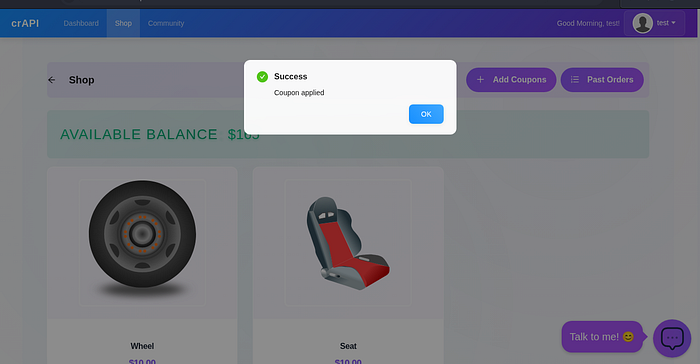Confirm the success dialog with OK
The width and height of the screenshot is (700, 364).
426,114
